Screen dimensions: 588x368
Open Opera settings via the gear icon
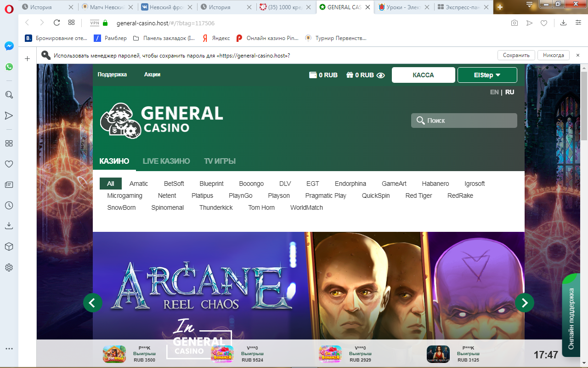point(9,267)
